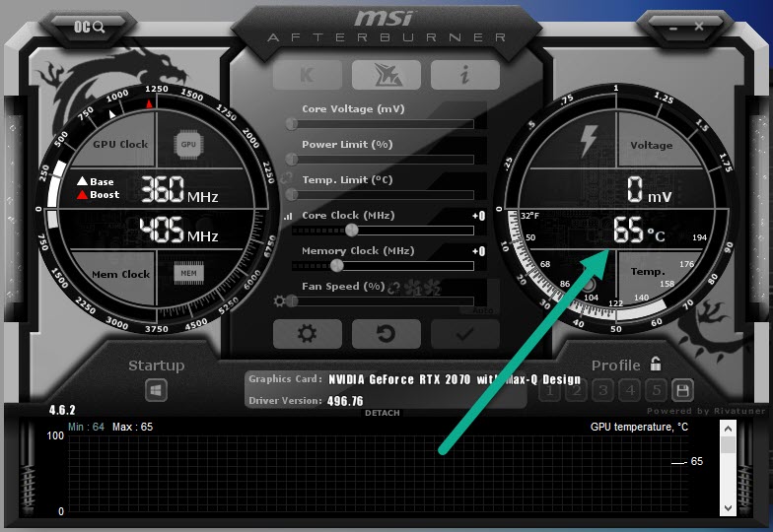Viewport: 773px width, 532px height.
Task: Click the 360 MHz GPU clock readout
Action: (179, 190)
